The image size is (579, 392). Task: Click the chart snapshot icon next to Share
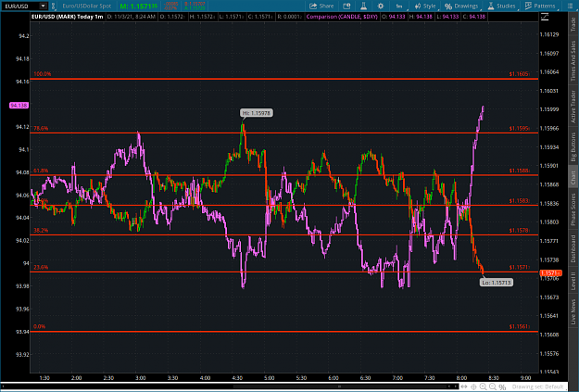[x=346, y=6]
